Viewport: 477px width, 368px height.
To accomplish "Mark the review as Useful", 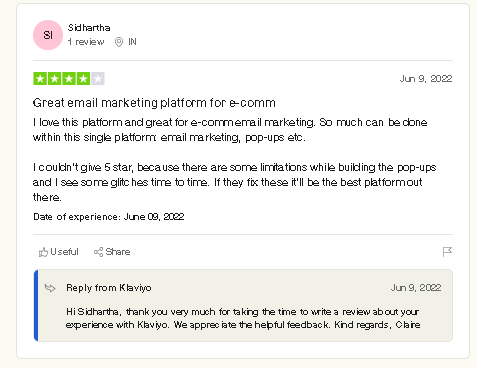I will click(59, 252).
